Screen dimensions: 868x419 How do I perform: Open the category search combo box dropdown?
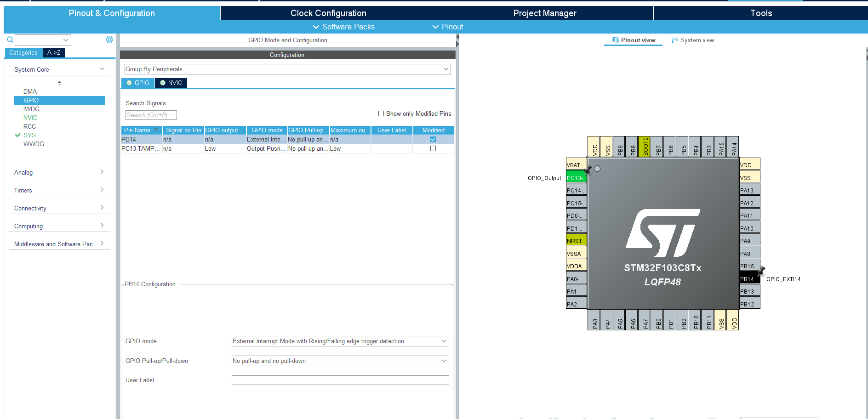click(x=66, y=40)
